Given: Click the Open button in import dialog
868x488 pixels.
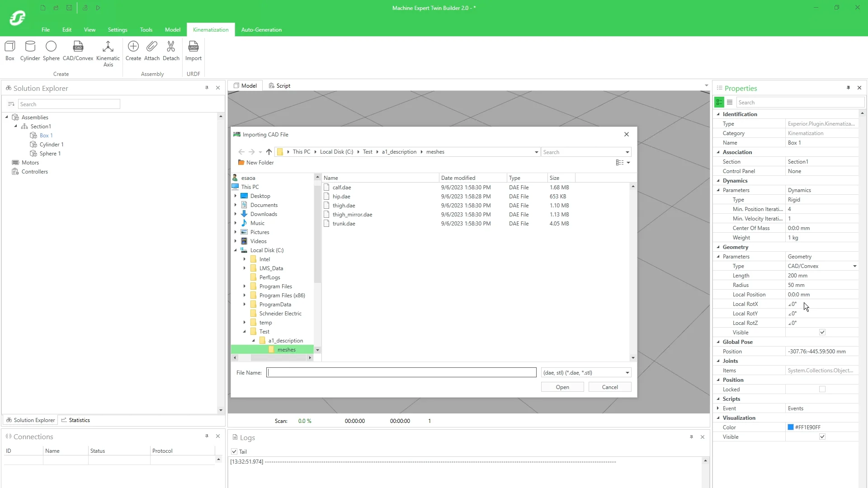Looking at the screenshot, I should [562, 387].
